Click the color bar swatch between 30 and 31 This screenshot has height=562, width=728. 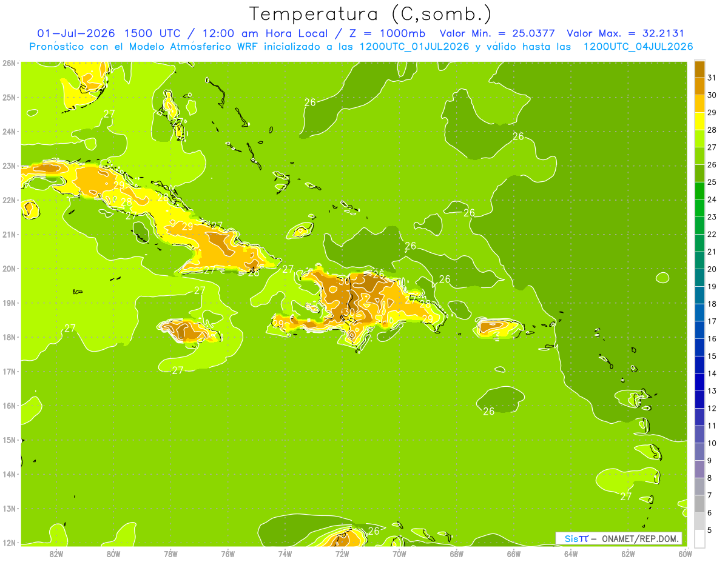pyautogui.click(x=700, y=85)
